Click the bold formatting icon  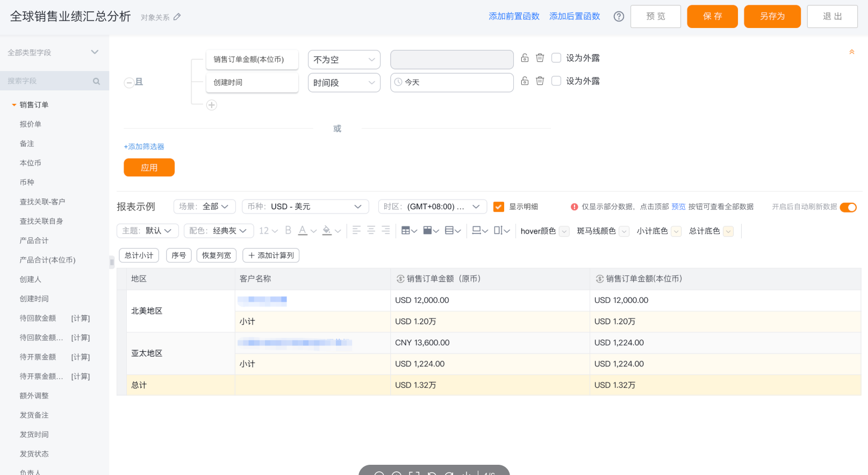[x=288, y=230]
